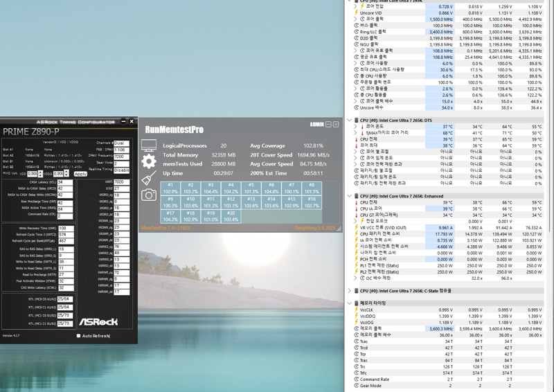This screenshot has width=554, height=392.
Task: Expand the C-State 점유율 section
Action: [350, 291]
